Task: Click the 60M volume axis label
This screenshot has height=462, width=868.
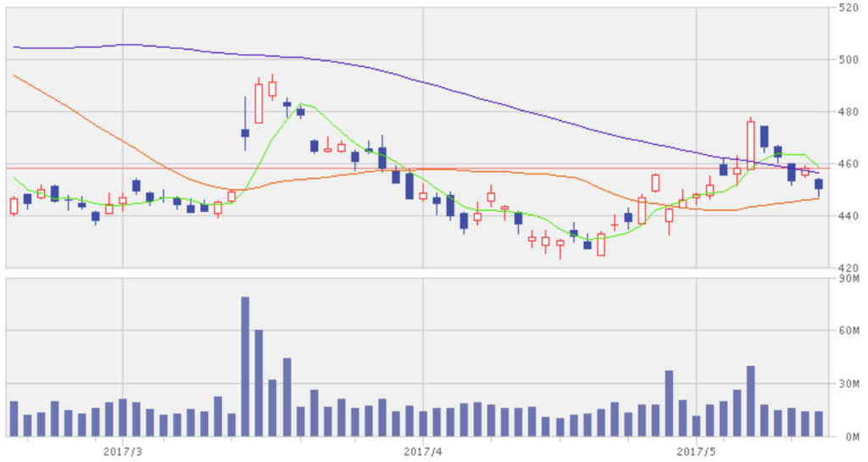Action: pyautogui.click(x=849, y=331)
